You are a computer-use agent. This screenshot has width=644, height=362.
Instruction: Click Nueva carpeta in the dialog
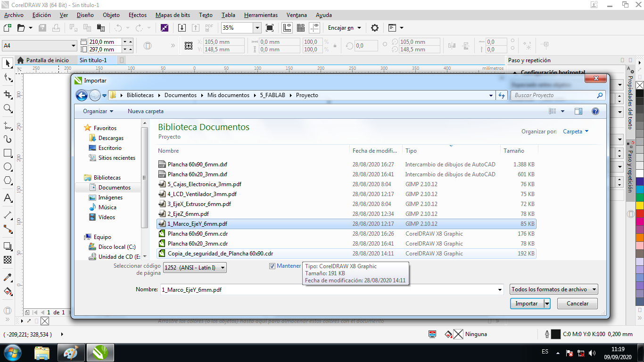(146, 111)
